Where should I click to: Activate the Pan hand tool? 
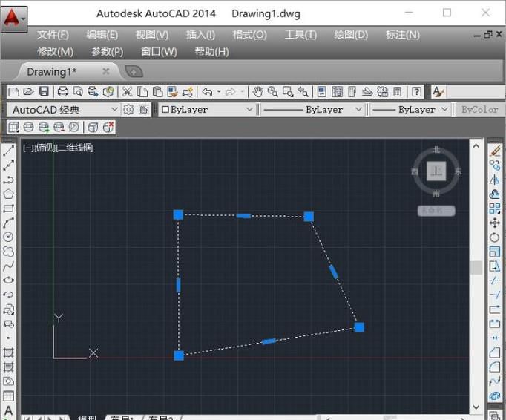click(x=257, y=92)
